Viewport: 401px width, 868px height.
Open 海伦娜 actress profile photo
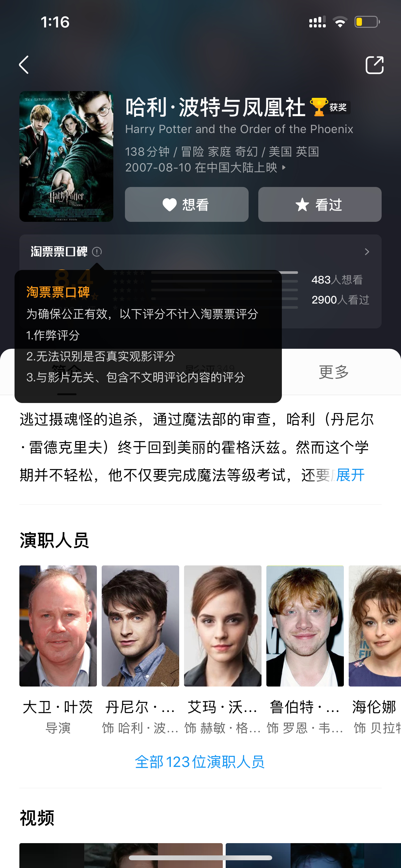[x=375, y=626]
